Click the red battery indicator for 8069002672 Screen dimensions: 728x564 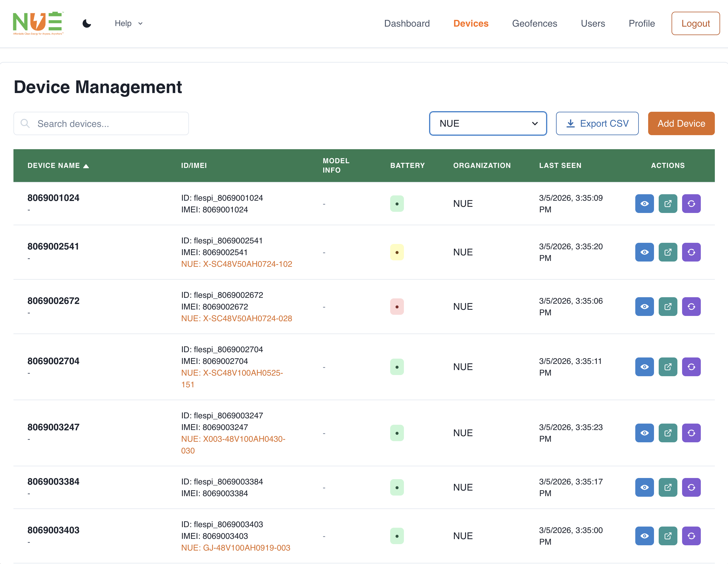tap(397, 307)
